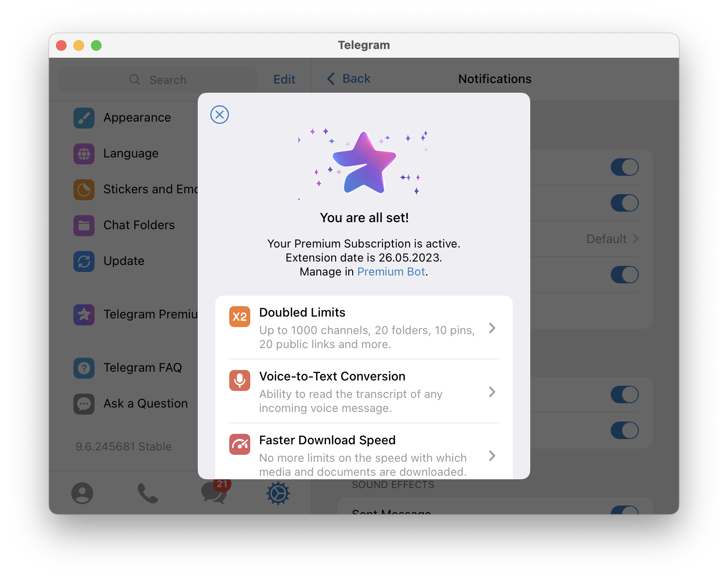This screenshot has height=579, width=728.
Task: Open the Premium Bot link
Action: point(391,272)
